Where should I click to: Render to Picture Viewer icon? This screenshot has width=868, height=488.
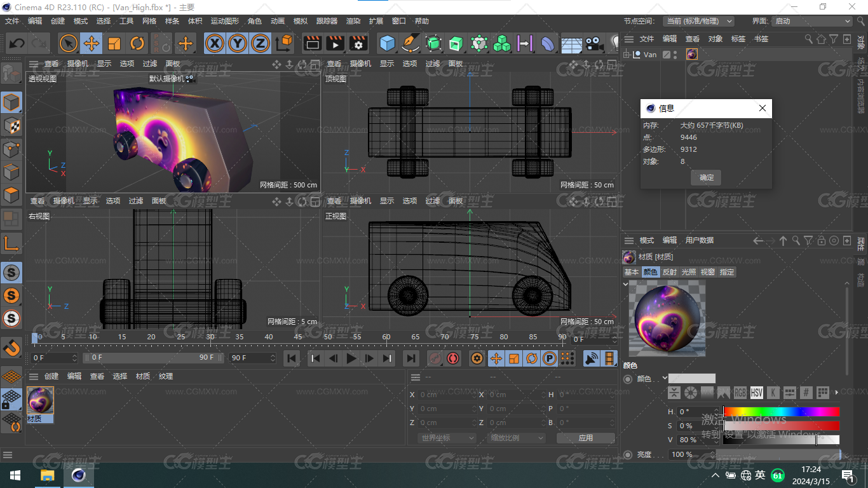tap(335, 43)
